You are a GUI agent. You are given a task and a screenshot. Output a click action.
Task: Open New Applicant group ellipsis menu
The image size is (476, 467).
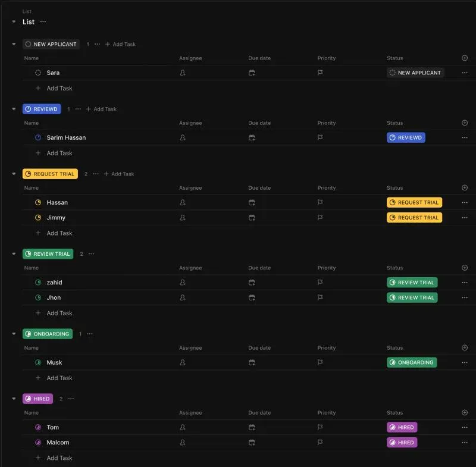[97, 44]
